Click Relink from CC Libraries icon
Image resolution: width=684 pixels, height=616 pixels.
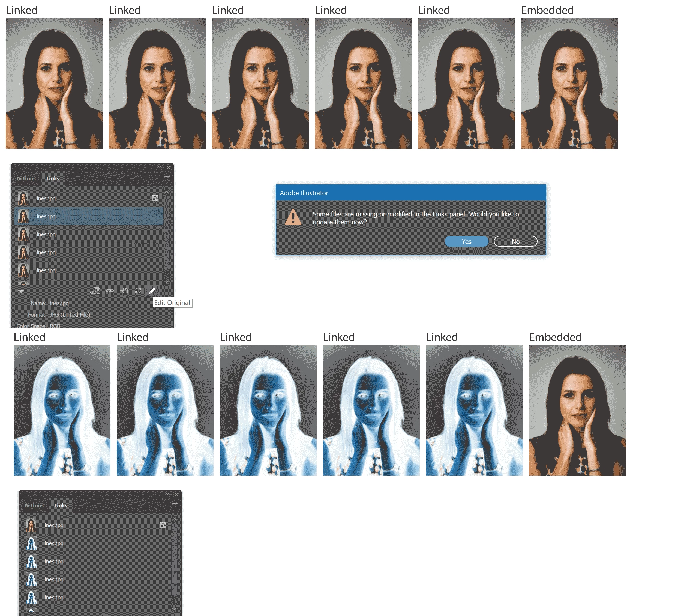95,291
